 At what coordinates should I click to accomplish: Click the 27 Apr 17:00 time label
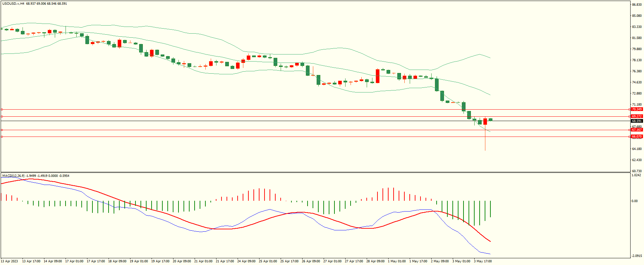coord(354,261)
